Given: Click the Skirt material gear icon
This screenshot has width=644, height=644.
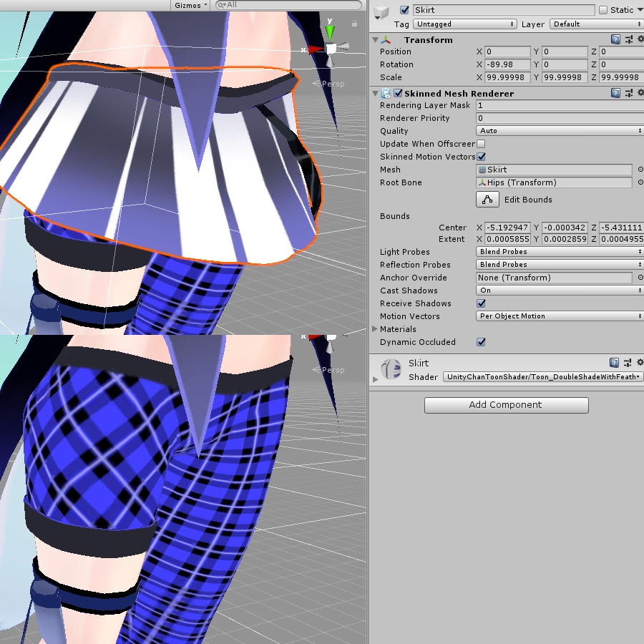Looking at the screenshot, I should pos(640,363).
